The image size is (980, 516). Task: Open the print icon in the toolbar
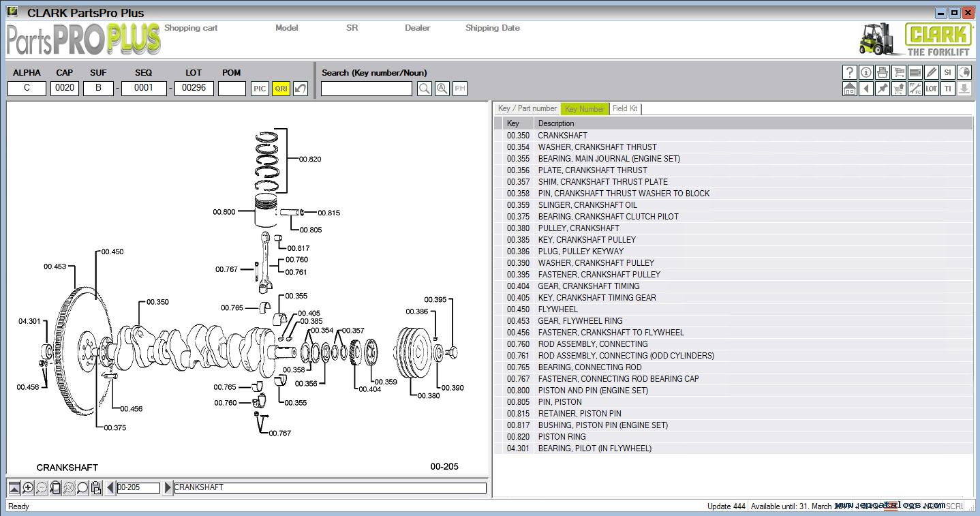tap(882, 72)
